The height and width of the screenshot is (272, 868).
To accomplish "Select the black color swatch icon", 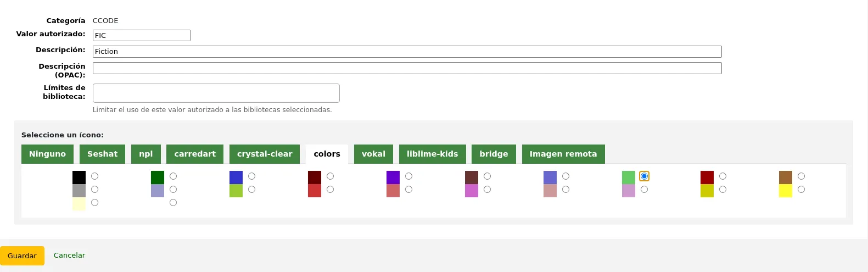I will [x=79, y=177].
